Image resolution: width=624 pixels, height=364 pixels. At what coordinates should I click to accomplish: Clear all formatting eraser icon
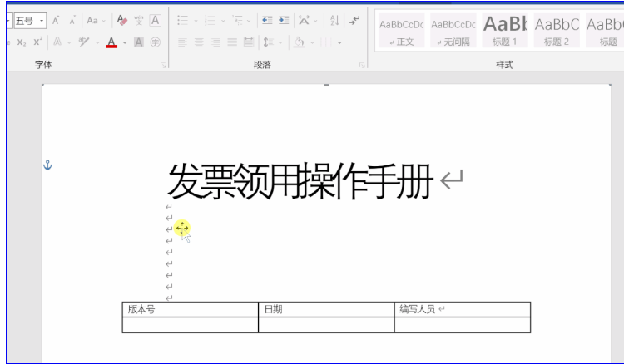point(122,20)
